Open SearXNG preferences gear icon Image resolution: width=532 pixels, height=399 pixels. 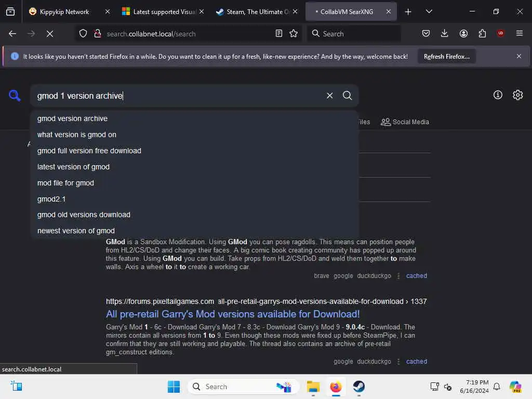pyautogui.click(x=518, y=95)
